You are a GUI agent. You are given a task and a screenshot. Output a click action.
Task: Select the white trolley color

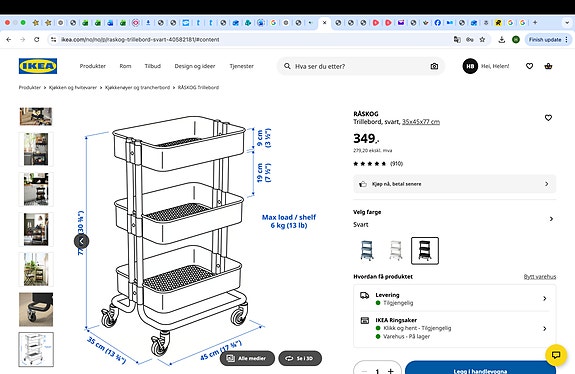(x=396, y=250)
